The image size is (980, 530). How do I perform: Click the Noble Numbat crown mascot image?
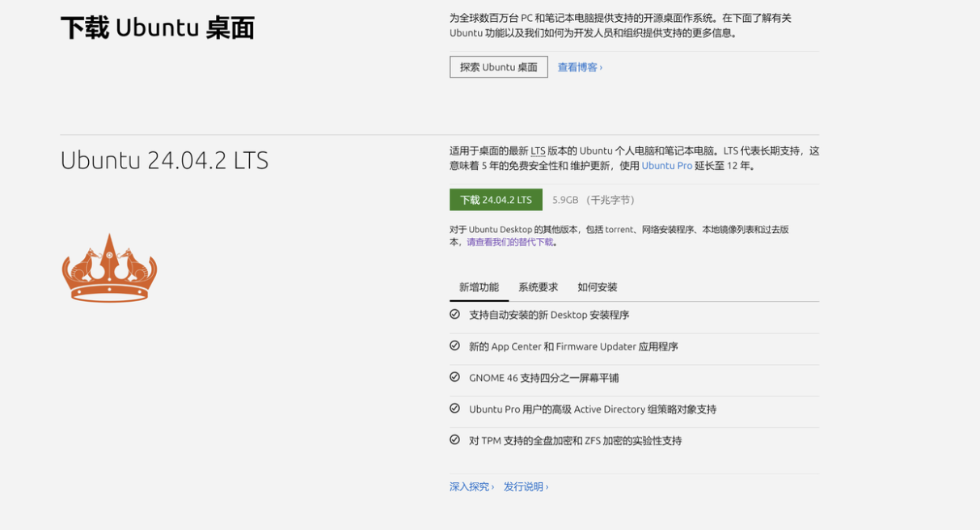tap(109, 268)
